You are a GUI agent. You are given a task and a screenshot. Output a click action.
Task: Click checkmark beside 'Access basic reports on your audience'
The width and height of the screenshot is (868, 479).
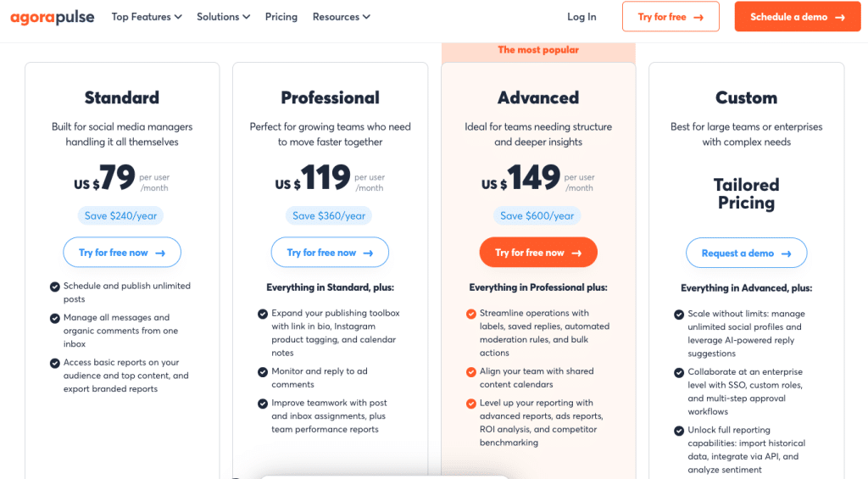[55, 363]
